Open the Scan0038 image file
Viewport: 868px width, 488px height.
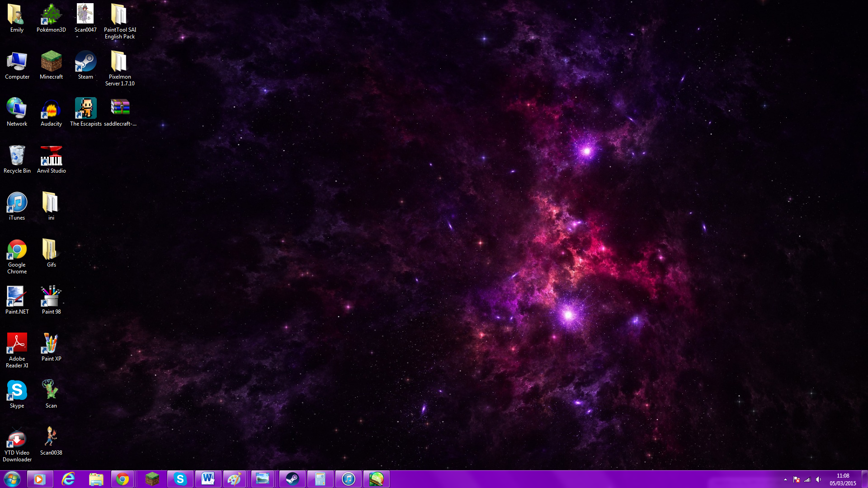pos(51,441)
